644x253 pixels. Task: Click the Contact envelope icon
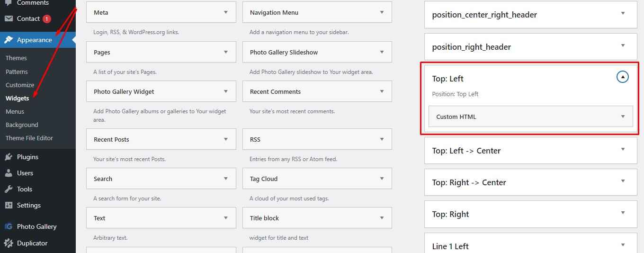click(9, 18)
